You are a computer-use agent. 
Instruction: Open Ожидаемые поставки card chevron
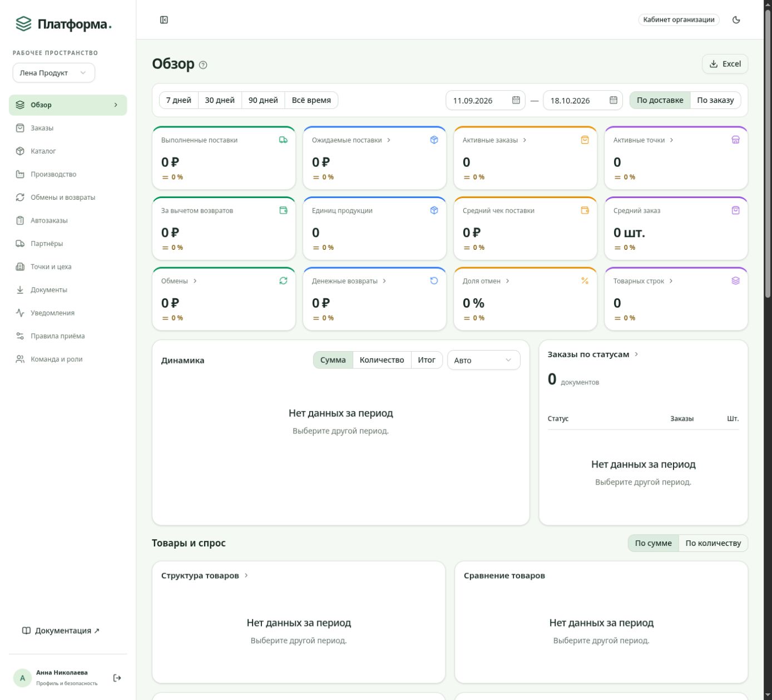388,140
